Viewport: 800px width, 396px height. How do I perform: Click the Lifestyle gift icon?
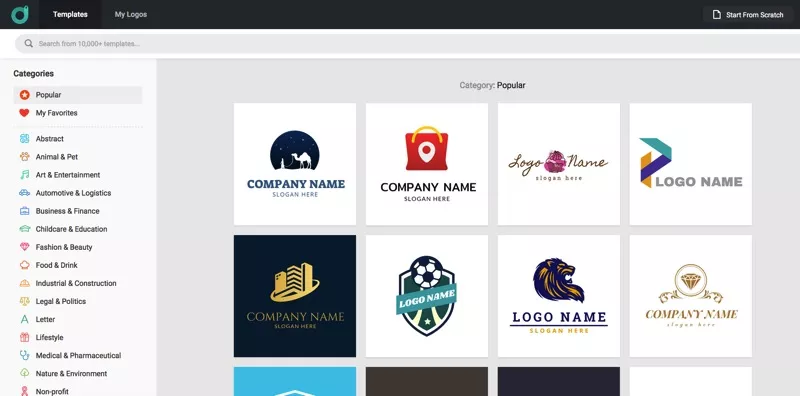24,337
